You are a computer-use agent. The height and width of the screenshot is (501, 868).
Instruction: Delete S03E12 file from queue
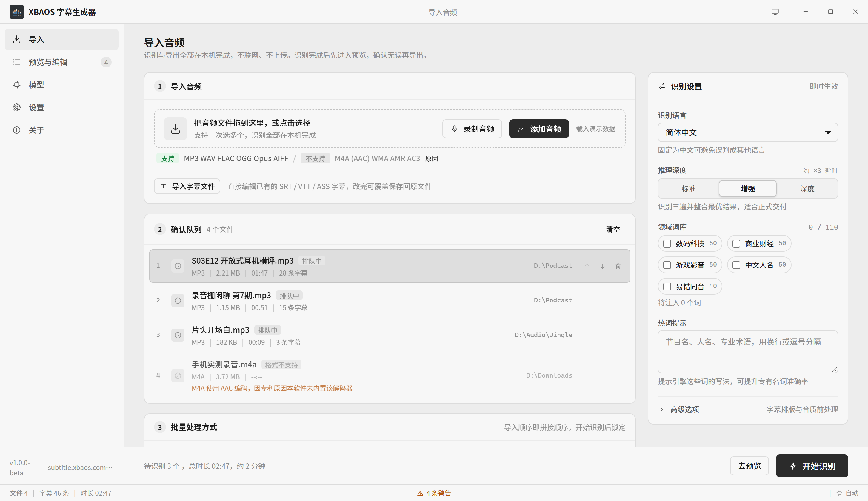click(618, 266)
